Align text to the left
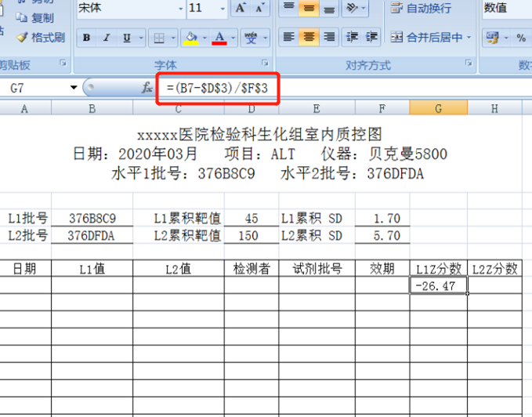Viewport: 532px width, 417px height. 288,37
